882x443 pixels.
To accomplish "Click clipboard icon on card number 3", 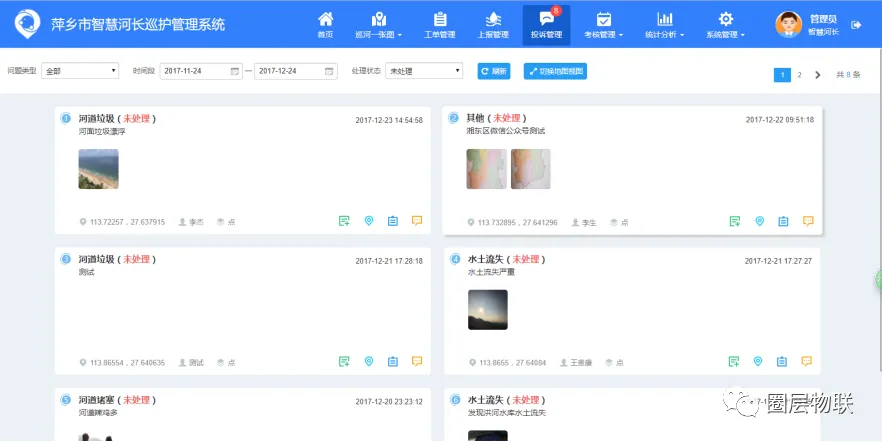I will 393,361.
